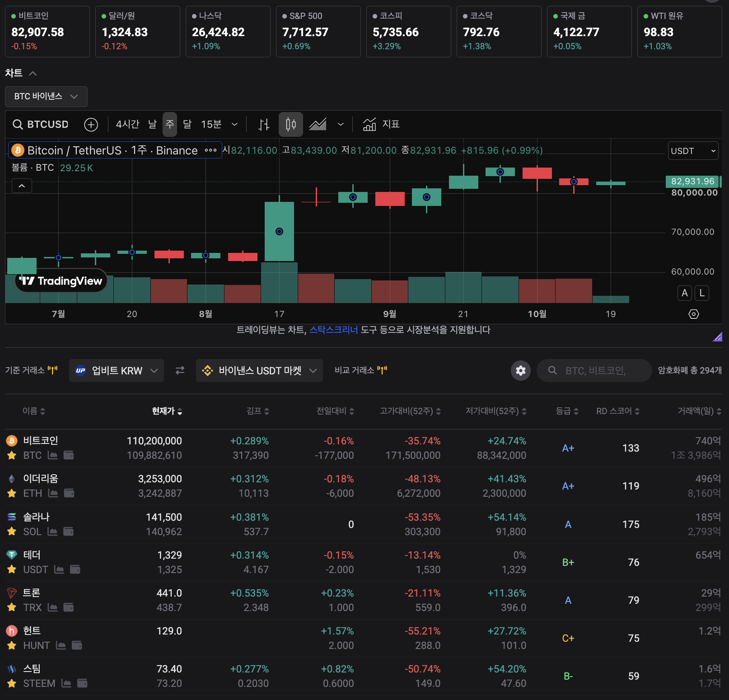
Task: Expand the chart style dropdown arrow
Action: [x=341, y=124]
